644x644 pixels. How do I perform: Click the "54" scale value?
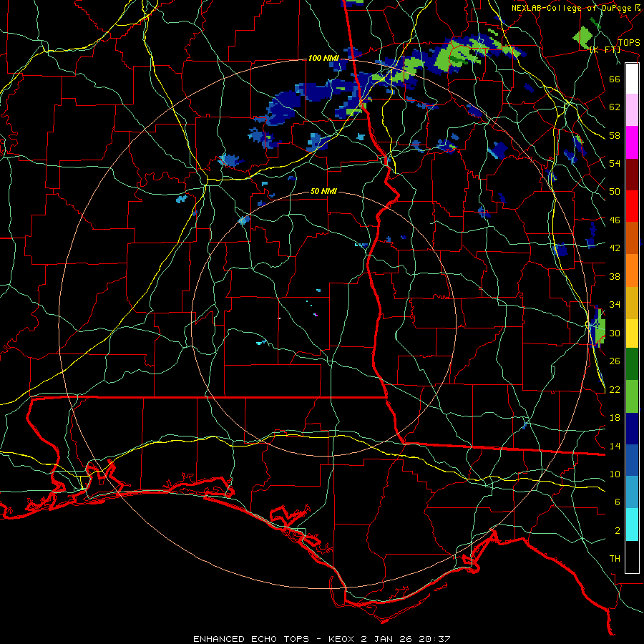point(615,163)
